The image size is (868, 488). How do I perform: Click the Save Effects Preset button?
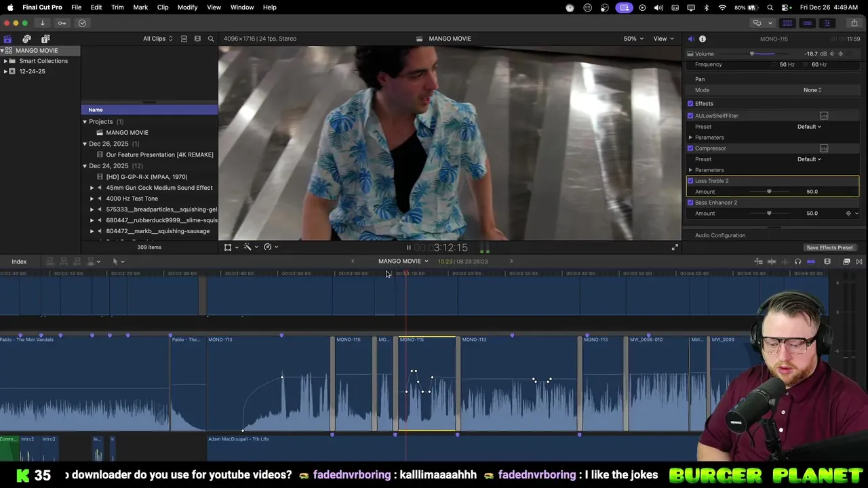click(x=829, y=248)
